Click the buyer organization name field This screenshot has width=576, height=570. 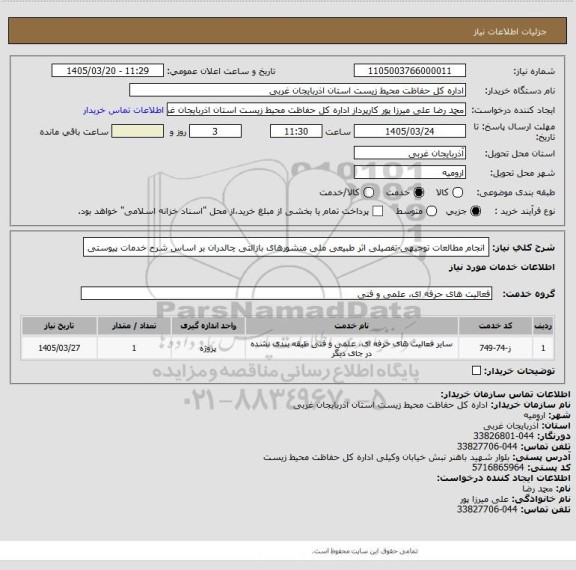tap(298, 90)
